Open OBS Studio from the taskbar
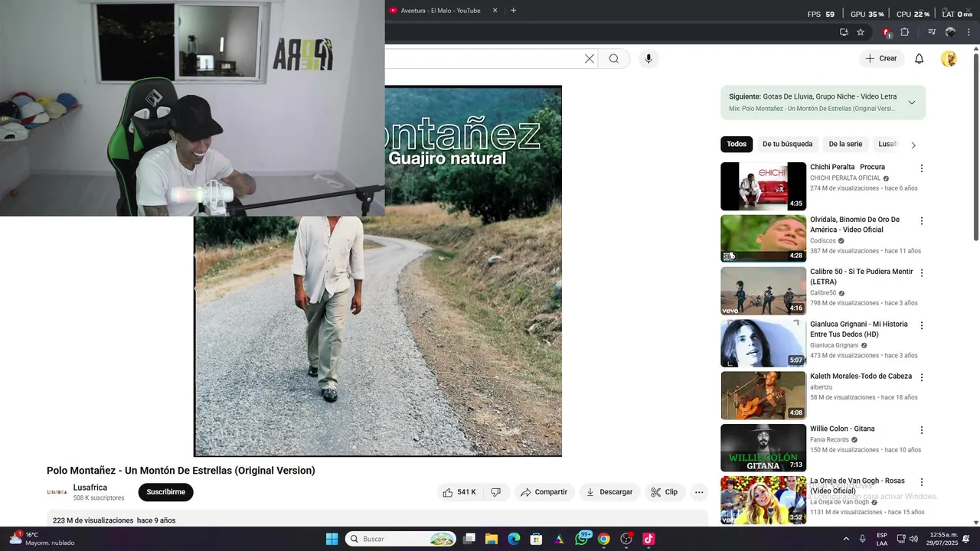Viewport: 980px width, 551px height. pyautogui.click(x=626, y=539)
